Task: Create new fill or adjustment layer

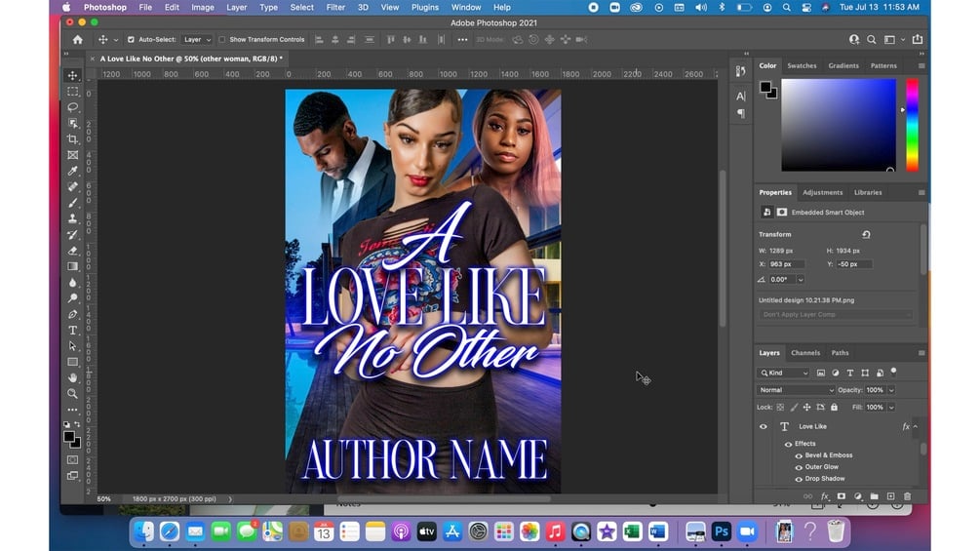Action: point(857,496)
